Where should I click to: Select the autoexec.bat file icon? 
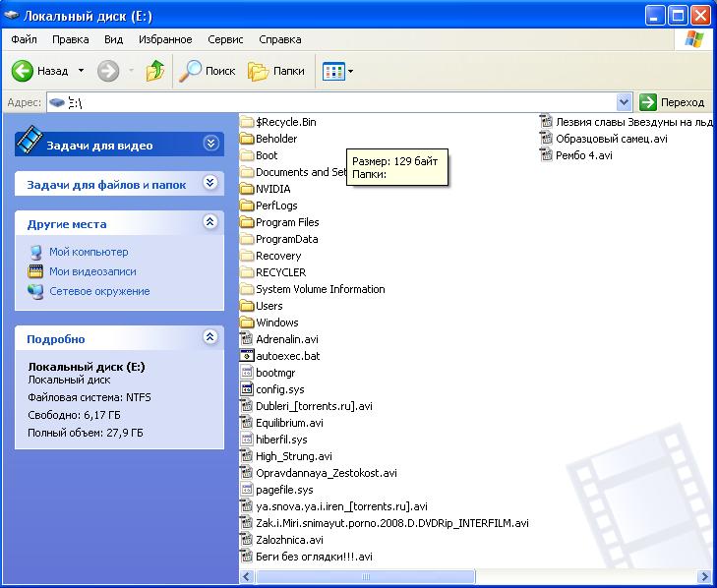[x=247, y=356]
